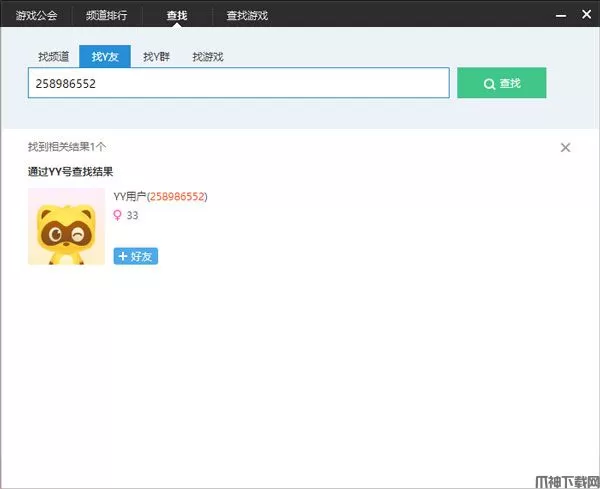Open the 查找游戏 tab

tap(247, 15)
